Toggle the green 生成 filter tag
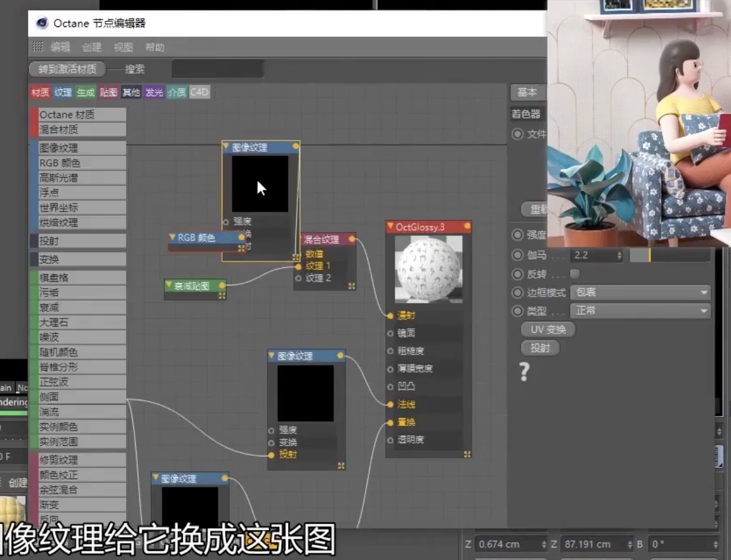 click(x=85, y=92)
